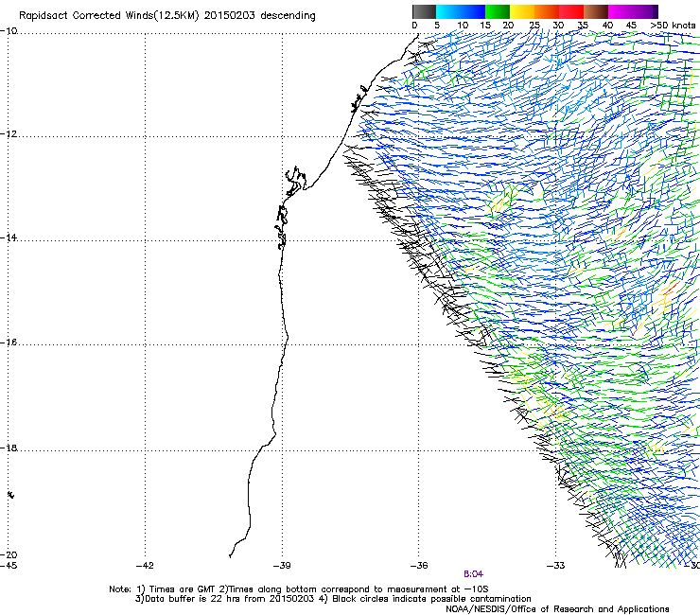Click the '-33' longitude axis label

coord(556,566)
